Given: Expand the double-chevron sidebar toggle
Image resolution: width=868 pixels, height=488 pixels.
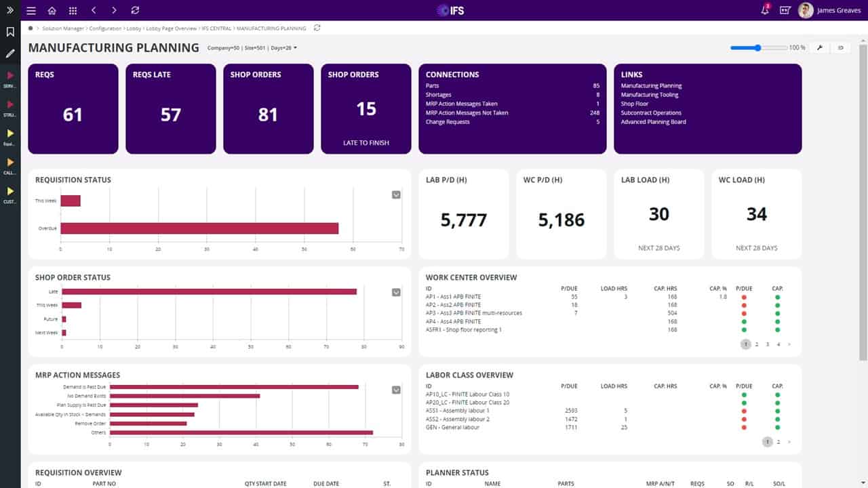Looking at the screenshot, I should (10, 10).
